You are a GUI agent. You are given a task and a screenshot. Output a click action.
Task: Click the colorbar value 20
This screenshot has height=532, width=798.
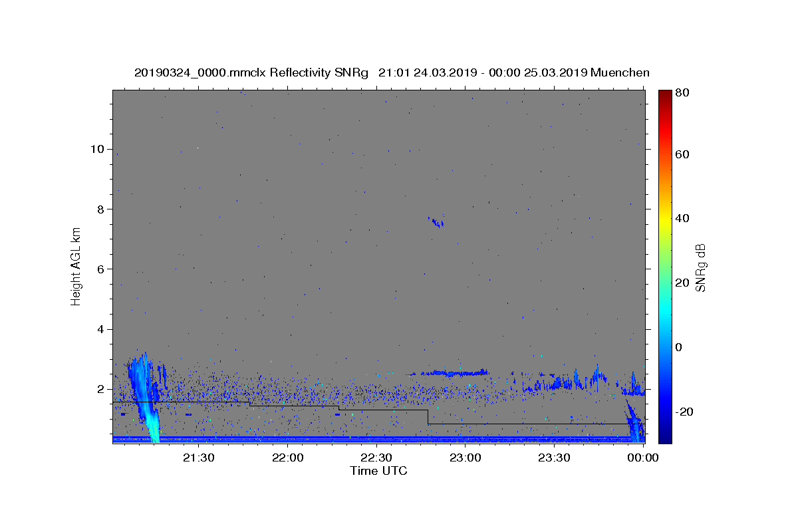click(684, 283)
